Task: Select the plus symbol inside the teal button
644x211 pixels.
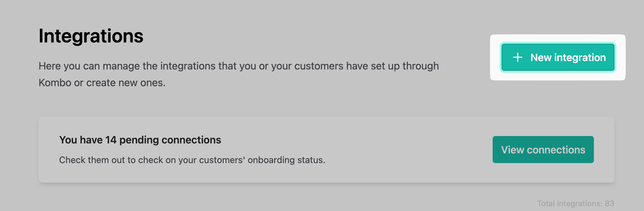Action: click(x=518, y=57)
